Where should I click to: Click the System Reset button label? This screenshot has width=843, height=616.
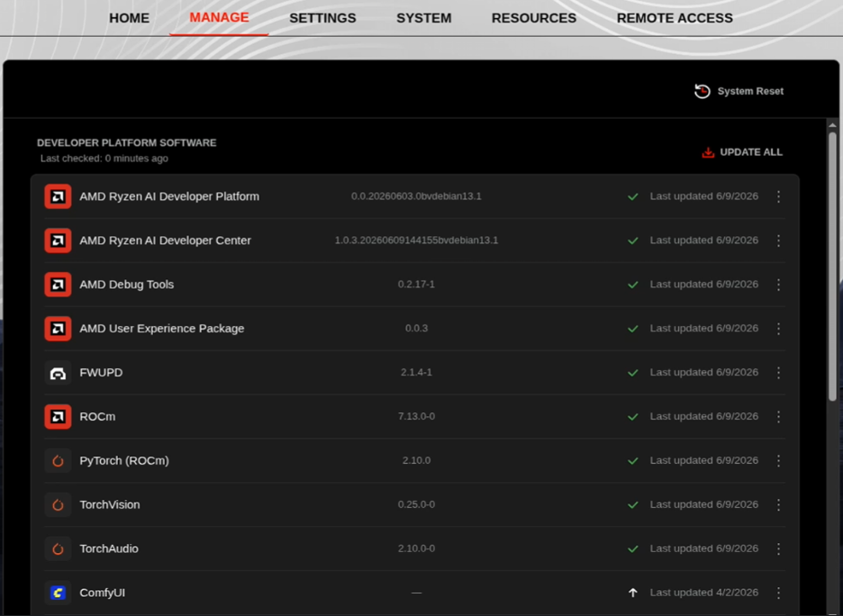750,91
